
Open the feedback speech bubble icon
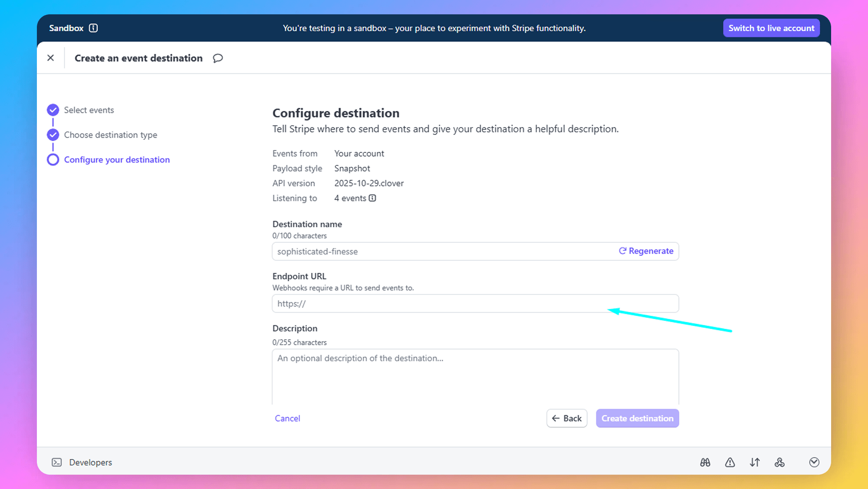click(218, 58)
